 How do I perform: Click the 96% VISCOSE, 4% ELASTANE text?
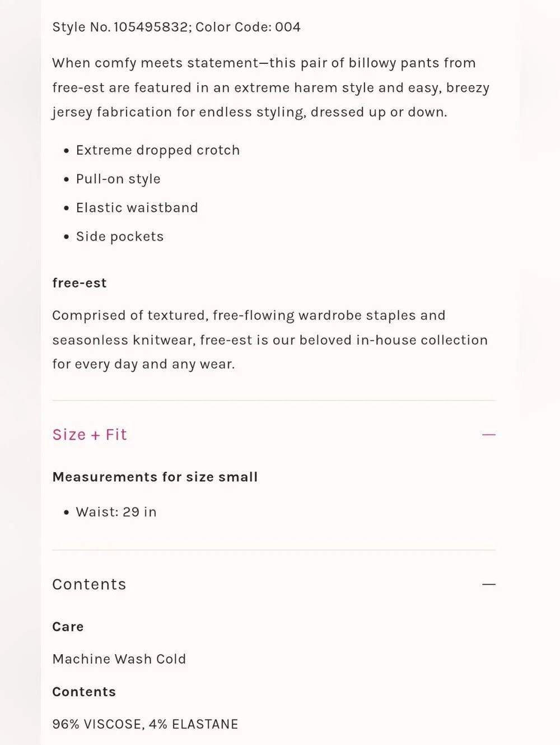click(x=145, y=724)
